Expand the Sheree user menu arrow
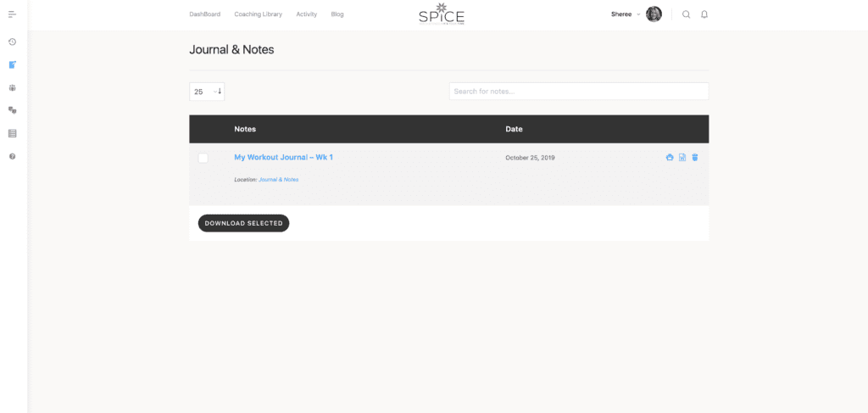This screenshot has width=868, height=413. click(x=638, y=14)
